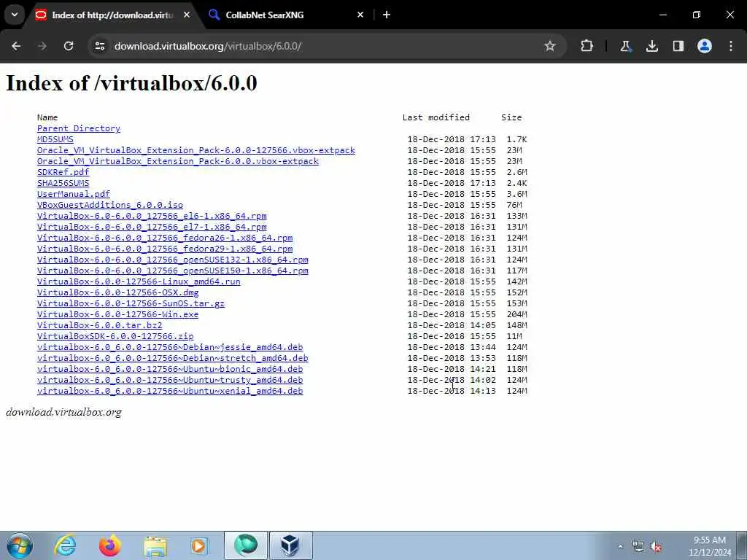Screen dimensions: 747x560
Task: Download the Debian~stretch_amd64.deb package
Action: pos(173,359)
